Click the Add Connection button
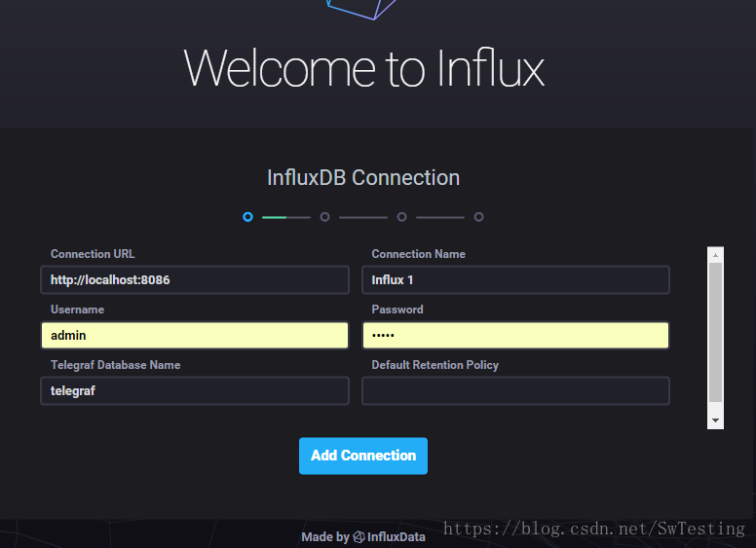Viewport: 756px width, 548px height. (363, 456)
